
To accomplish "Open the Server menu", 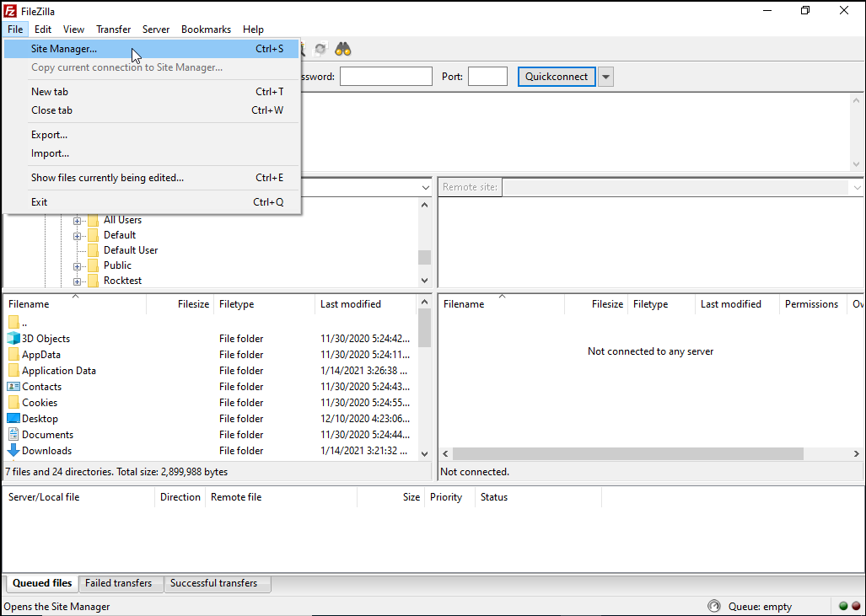I will point(156,29).
